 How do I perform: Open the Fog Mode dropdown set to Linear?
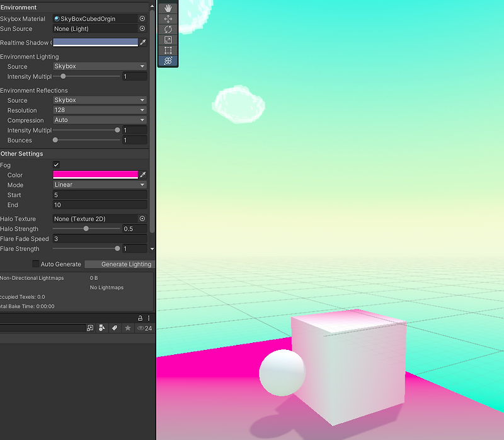pyautogui.click(x=99, y=185)
